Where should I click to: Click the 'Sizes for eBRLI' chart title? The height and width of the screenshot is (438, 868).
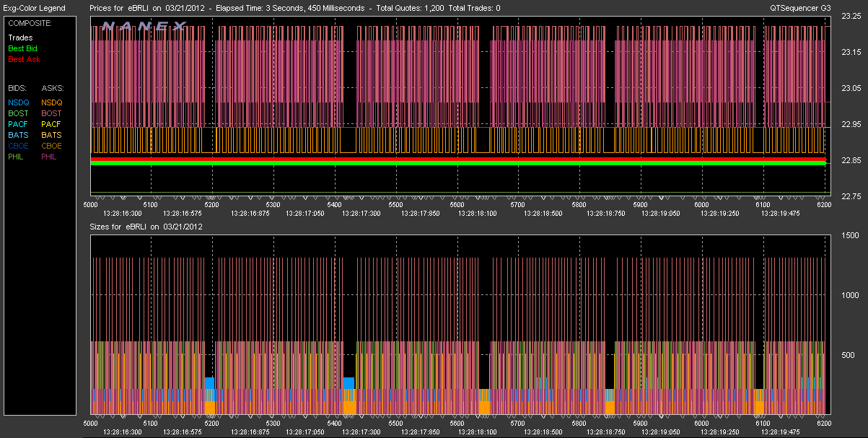(x=118, y=227)
